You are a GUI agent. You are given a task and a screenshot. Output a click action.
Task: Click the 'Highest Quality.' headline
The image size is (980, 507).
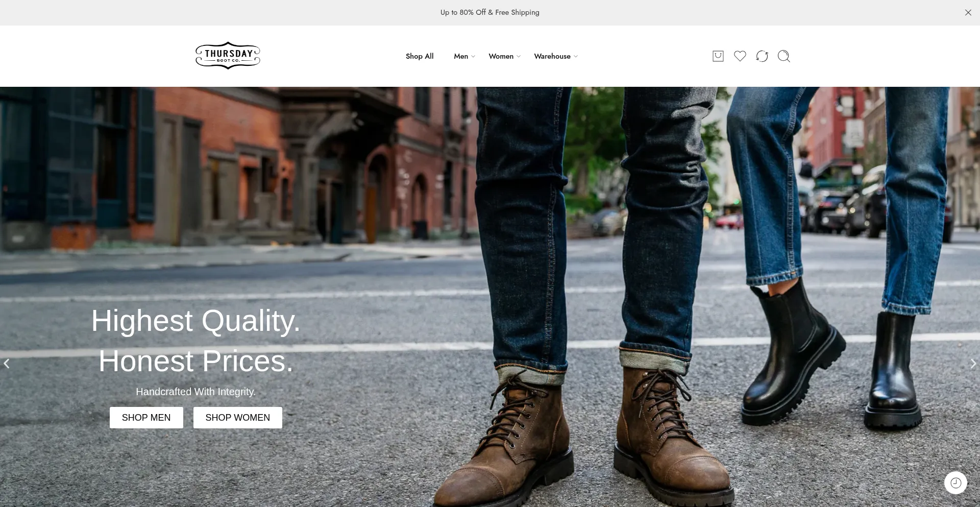pyautogui.click(x=196, y=321)
